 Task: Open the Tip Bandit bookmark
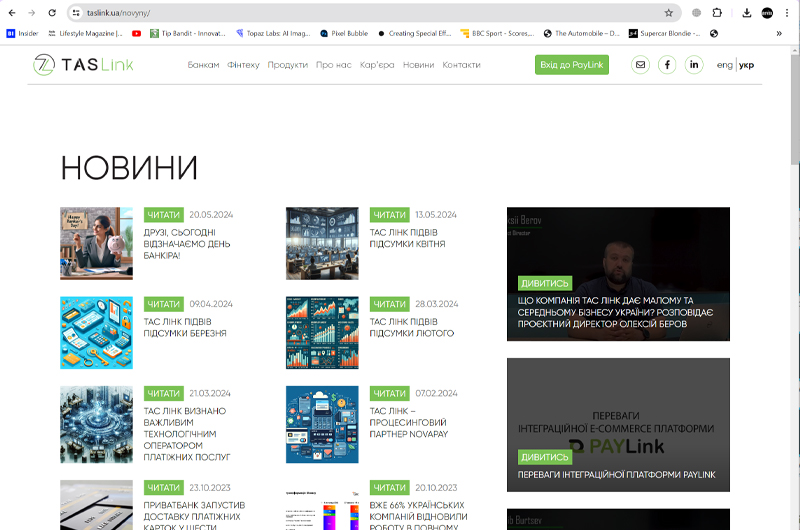click(x=188, y=33)
